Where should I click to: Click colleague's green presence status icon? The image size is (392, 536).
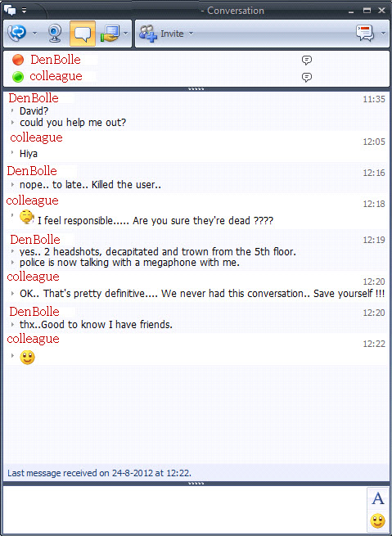[x=18, y=77]
